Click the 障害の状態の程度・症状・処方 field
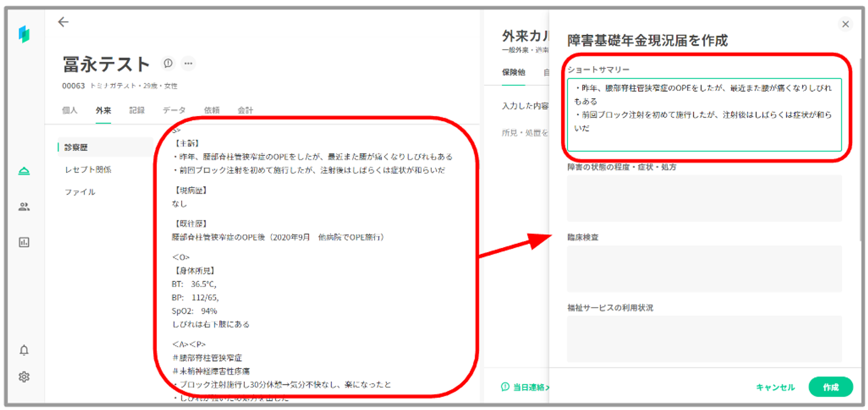Image resolution: width=868 pixels, height=410 pixels. (704, 198)
